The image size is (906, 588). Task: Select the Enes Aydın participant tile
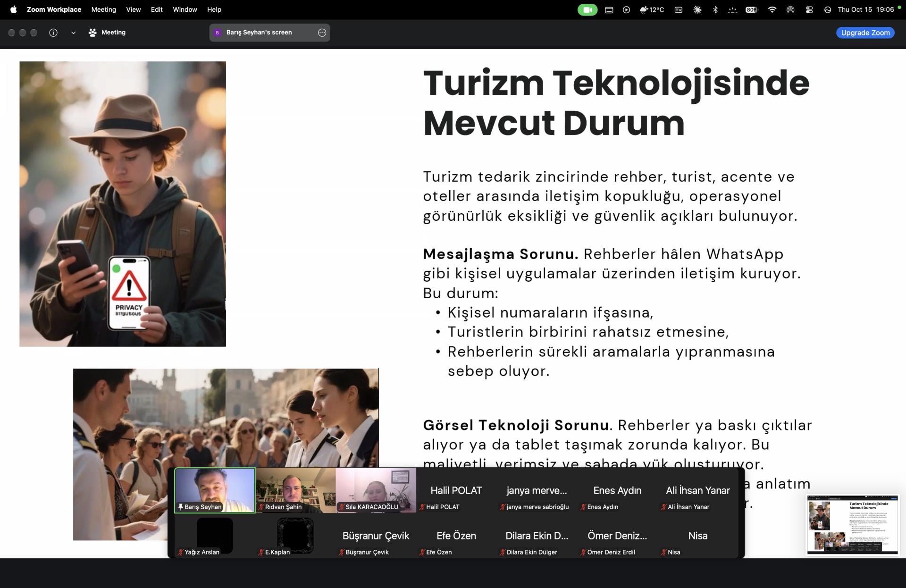point(617,490)
